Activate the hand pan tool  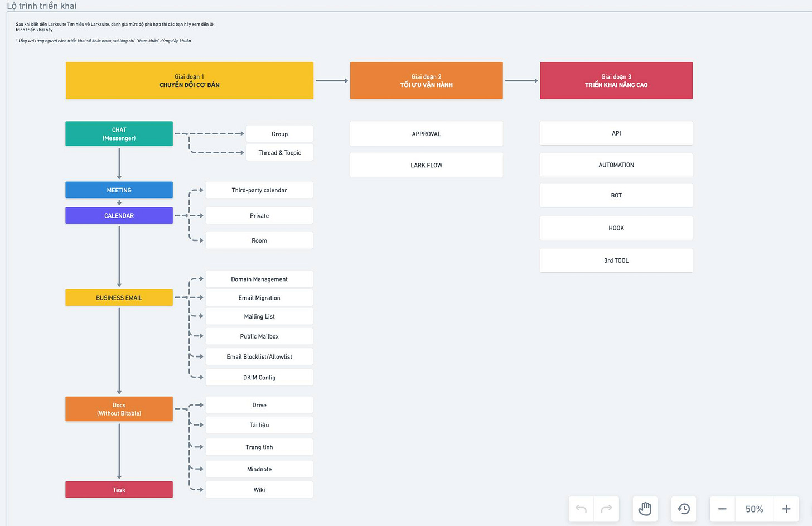pos(645,509)
